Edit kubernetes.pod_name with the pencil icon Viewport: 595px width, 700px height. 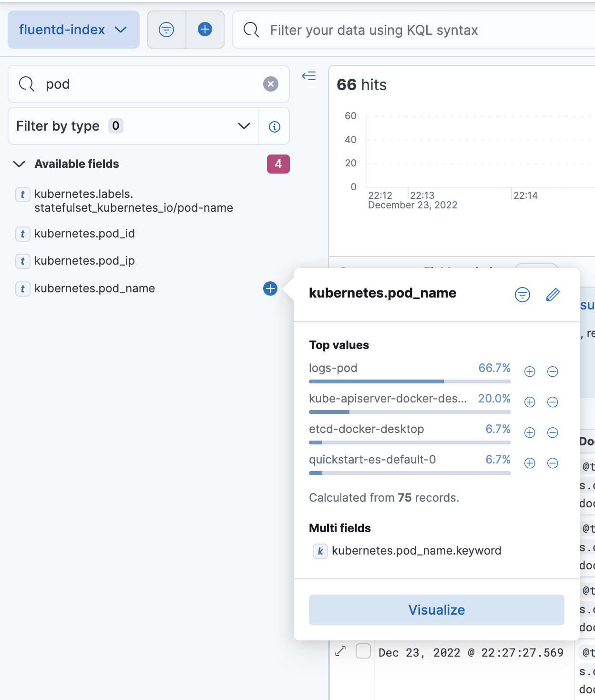point(552,295)
